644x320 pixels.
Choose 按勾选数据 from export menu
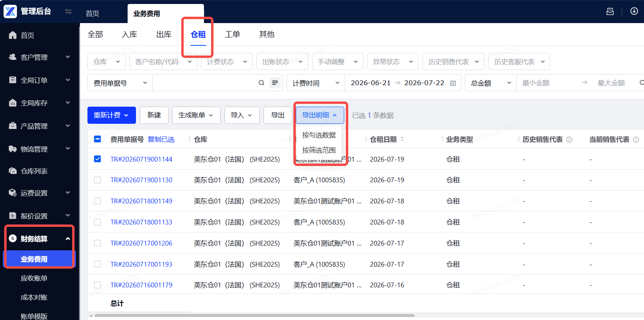click(x=319, y=135)
